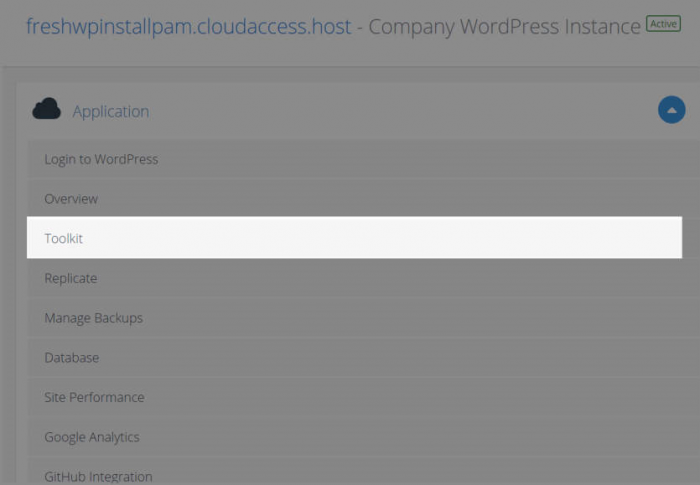Screen dimensions: 700x485
Task: Select GitHub Integration
Action: (x=98, y=477)
